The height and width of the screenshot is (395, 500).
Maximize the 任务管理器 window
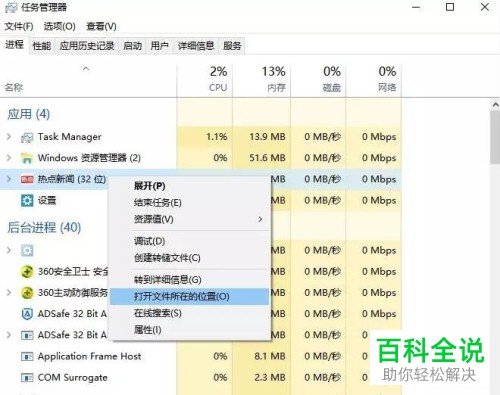pos(450,7)
